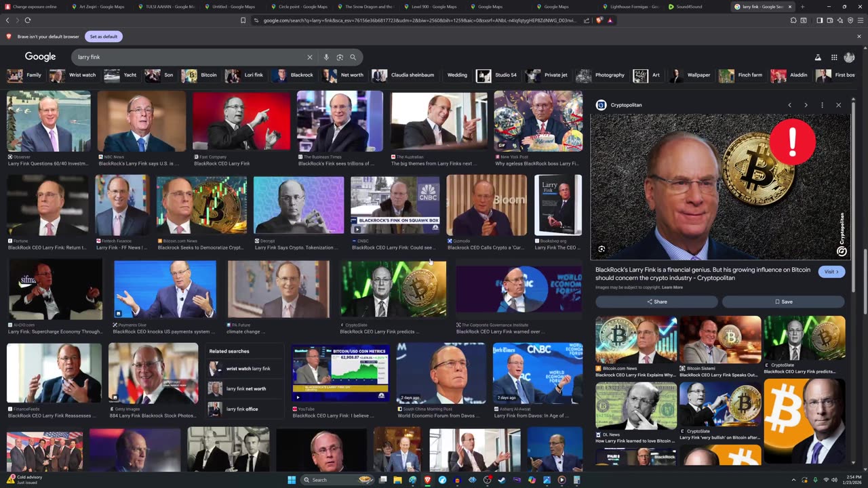Open the Brave Rewards triangle icon

coord(610,20)
